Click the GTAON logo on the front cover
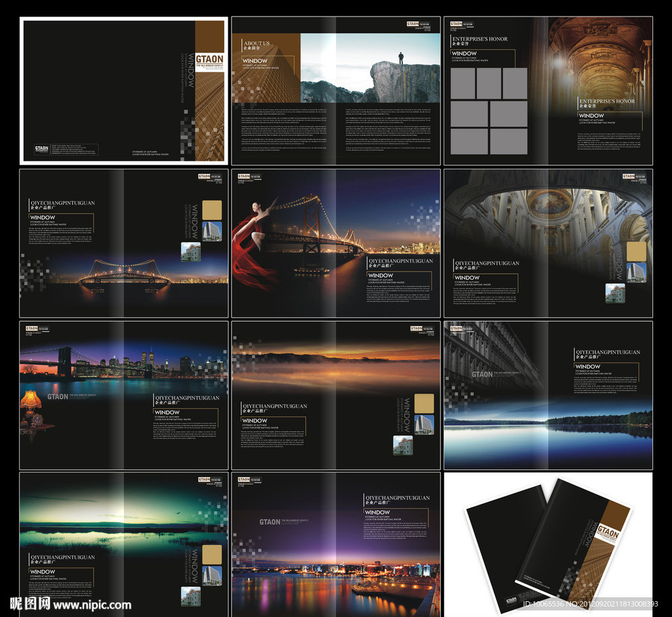This screenshot has height=617, width=672. click(209, 60)
